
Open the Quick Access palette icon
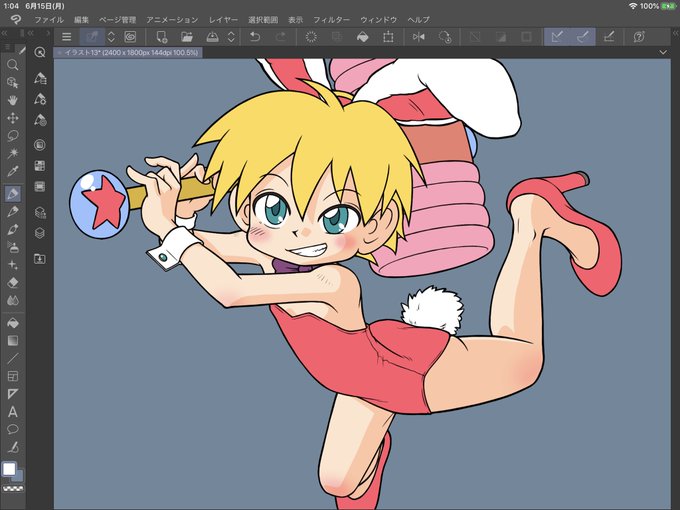pyautogui.click(x=39, y=52)
